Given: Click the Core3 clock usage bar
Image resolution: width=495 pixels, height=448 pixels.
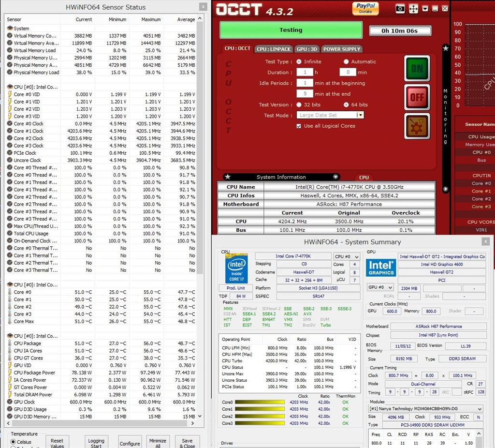Looking at the screenshot, I should (260, 423).
